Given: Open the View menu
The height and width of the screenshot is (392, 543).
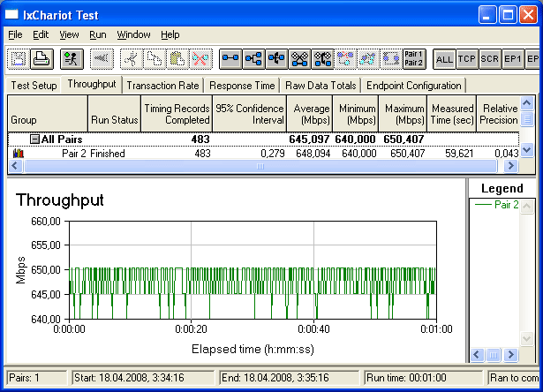Looking at the screenshot, I should pos(69,34).
